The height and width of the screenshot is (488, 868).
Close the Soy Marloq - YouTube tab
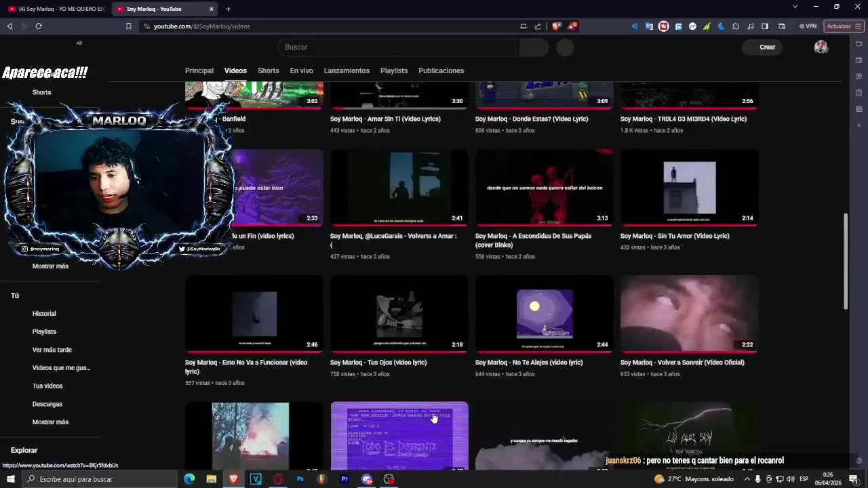point(212,9)
